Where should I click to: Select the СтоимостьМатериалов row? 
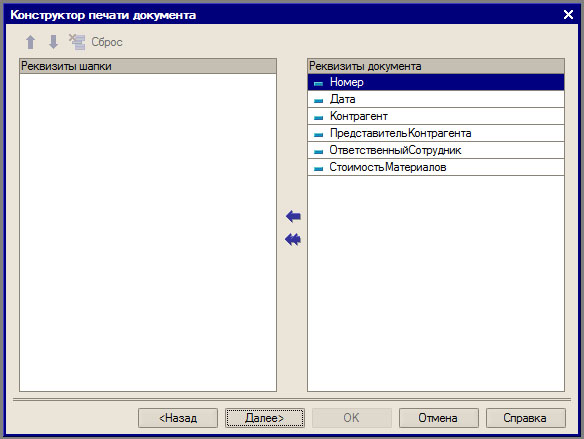(x=436, y=168)
